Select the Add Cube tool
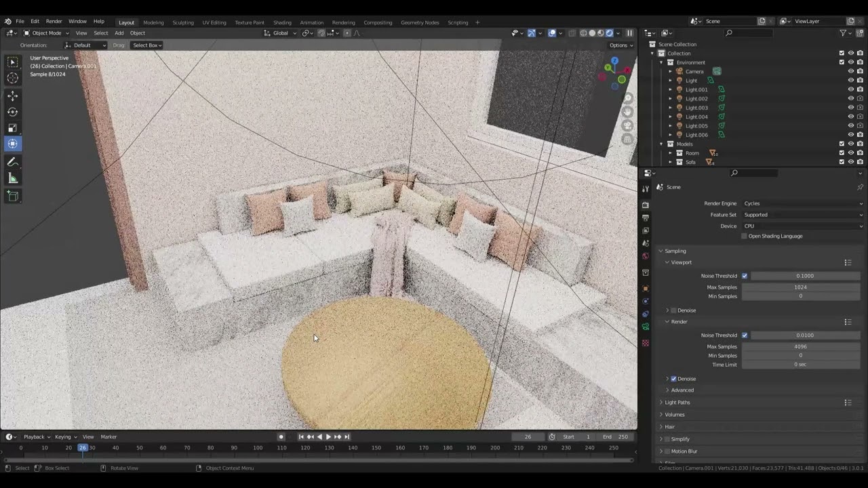868x488 pixels. click(x=13, y=196)
